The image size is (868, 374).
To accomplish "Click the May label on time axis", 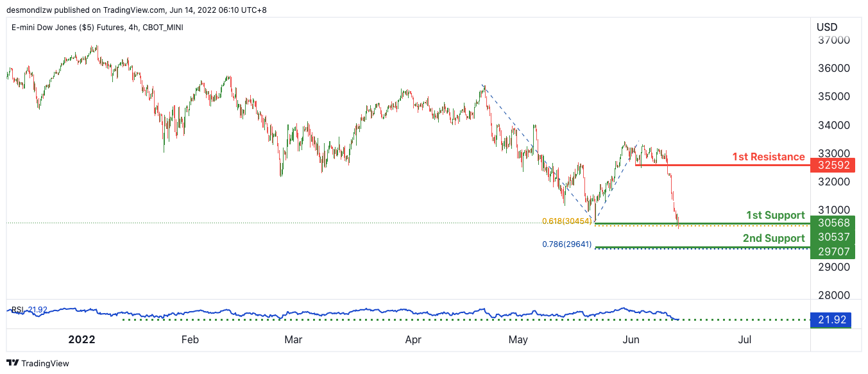I will click(x=518, y=339).
